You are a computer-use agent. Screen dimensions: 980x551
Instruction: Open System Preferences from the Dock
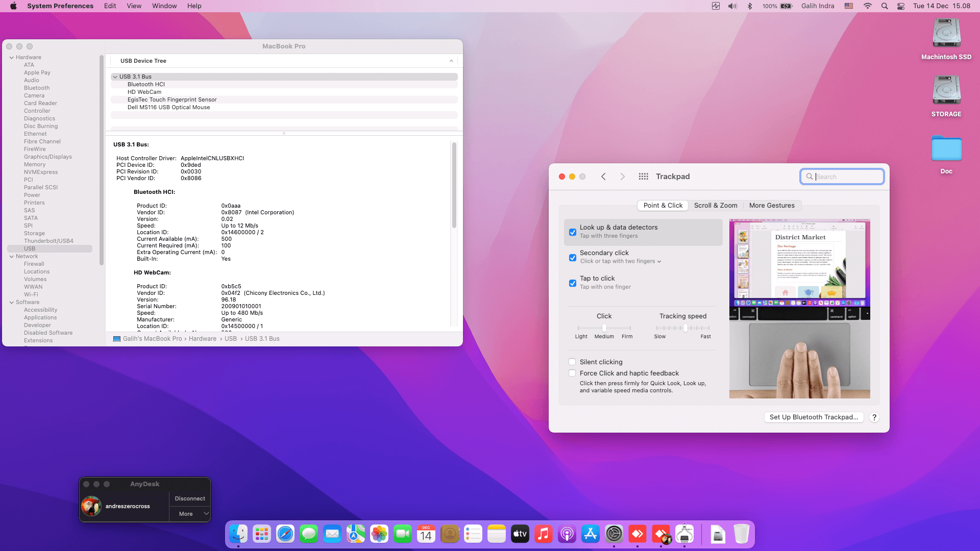pos(614,534)
